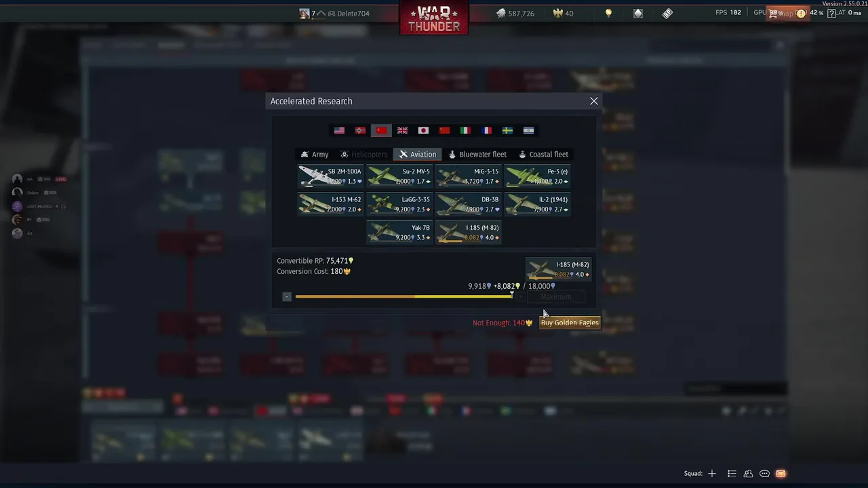Image resolution: width=868 pixels, height=488 pixels.
Task: Choose I-185 (M-82) card in aircraft grid
Action: [468, 232]
